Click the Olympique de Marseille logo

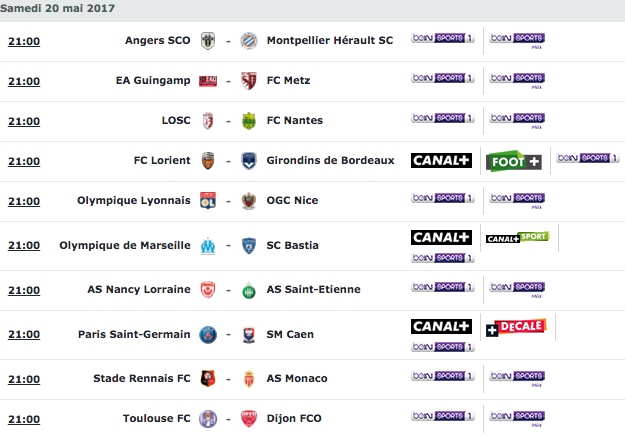(x=208, y=246)
